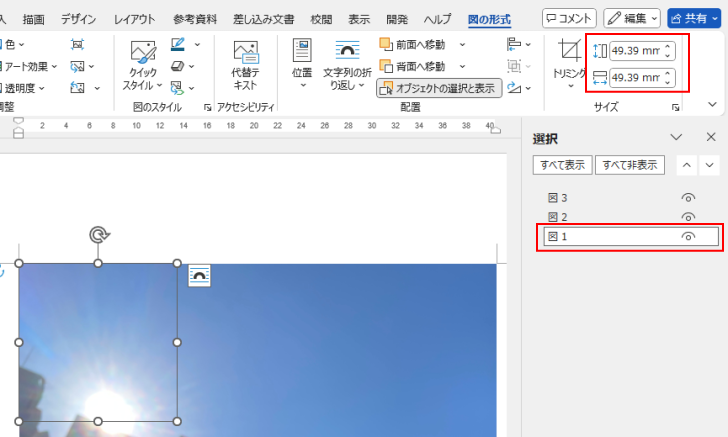
Task: Toggle visibility eye for 図 1
Action: pyautogui.click(x=688, y=236)
